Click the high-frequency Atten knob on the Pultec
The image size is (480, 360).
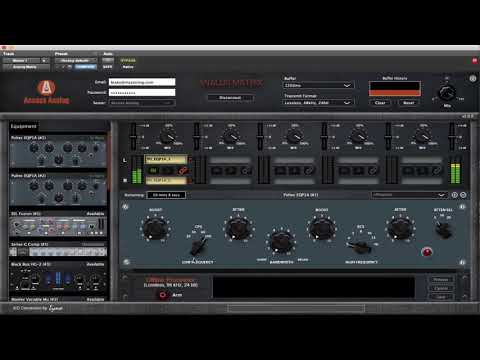[400, 228]
